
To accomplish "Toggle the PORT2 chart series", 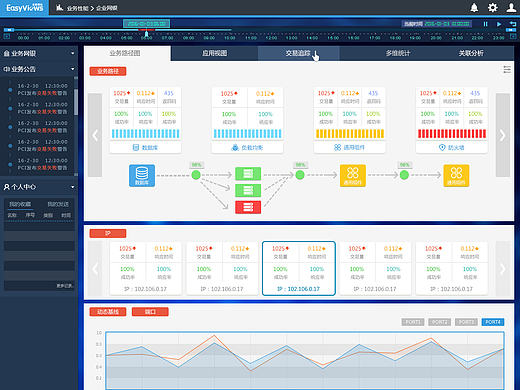I will (x=439, y=322).
